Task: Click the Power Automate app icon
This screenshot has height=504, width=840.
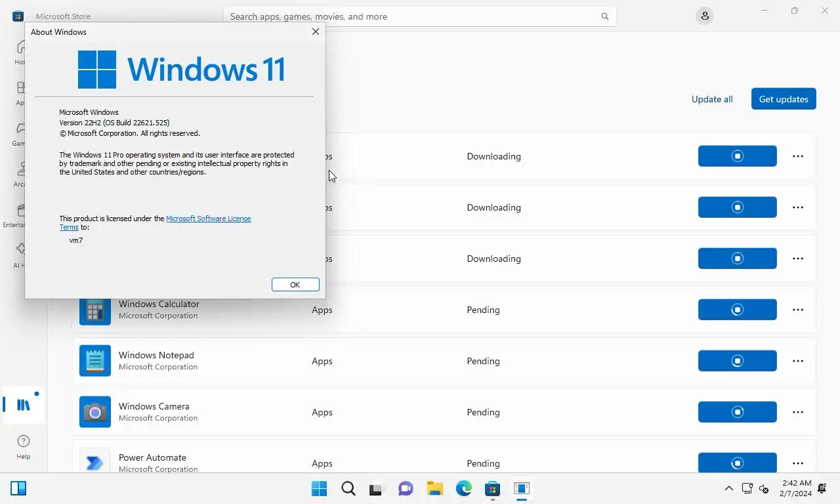Action: 95,461
